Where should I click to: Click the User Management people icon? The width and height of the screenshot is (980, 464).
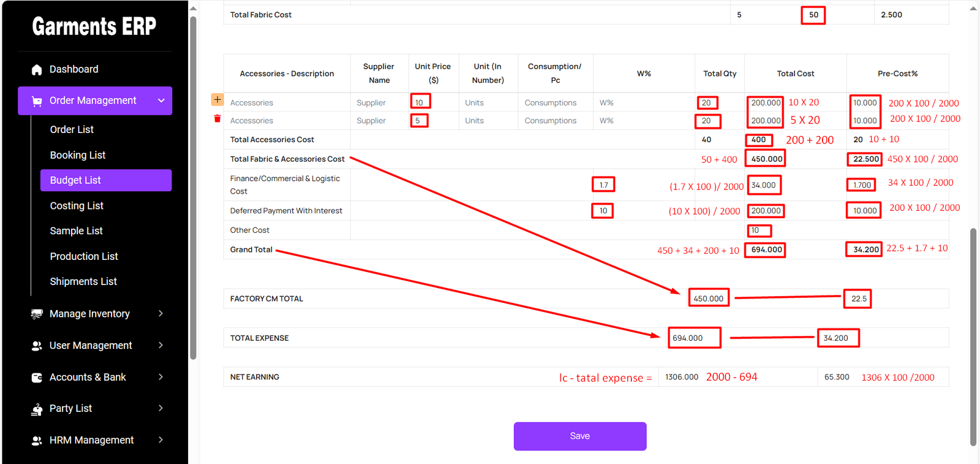[37, 346]
